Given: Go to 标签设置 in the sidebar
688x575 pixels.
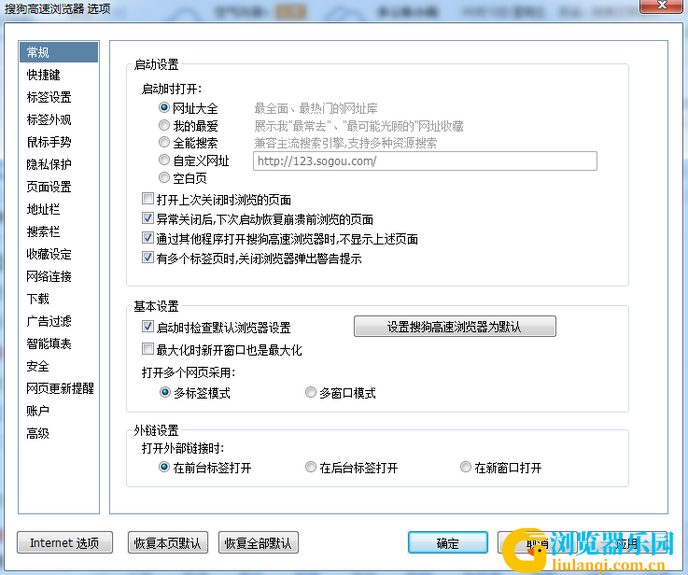Looking at the screenshot, I should click(x=49, y=97).
